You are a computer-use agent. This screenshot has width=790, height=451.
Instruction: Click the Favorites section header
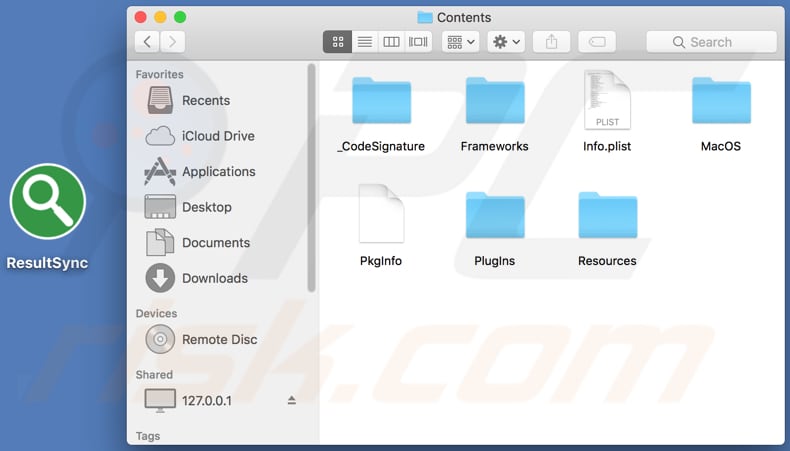[159, 75]
